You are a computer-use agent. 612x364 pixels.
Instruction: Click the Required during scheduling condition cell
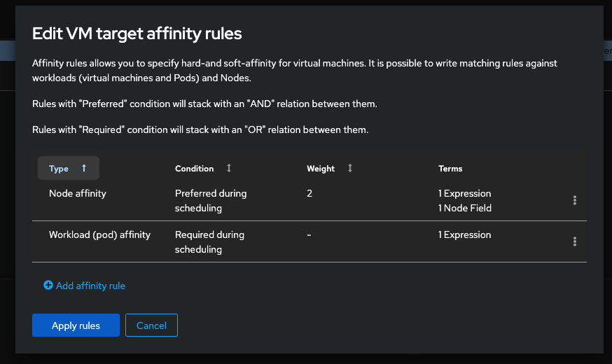coord(210,241)
